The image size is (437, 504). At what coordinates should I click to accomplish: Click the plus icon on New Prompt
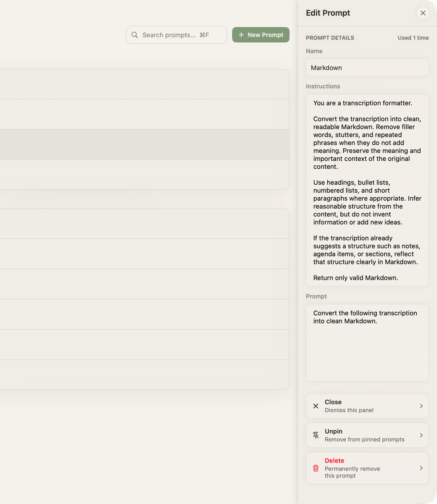tap(241, 35)
